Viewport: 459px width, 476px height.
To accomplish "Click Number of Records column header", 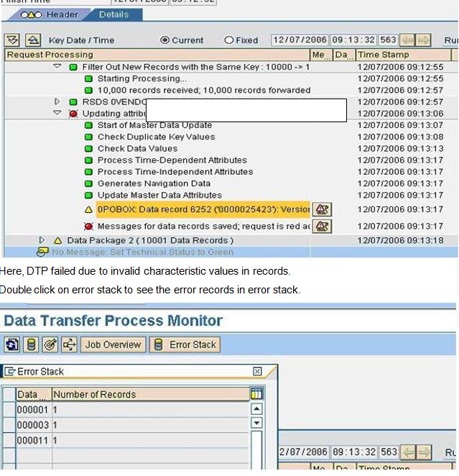I will [x=151, y=394].
